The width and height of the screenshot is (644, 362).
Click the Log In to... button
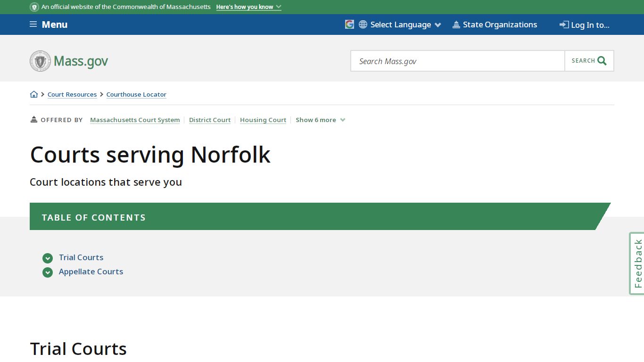585,25
